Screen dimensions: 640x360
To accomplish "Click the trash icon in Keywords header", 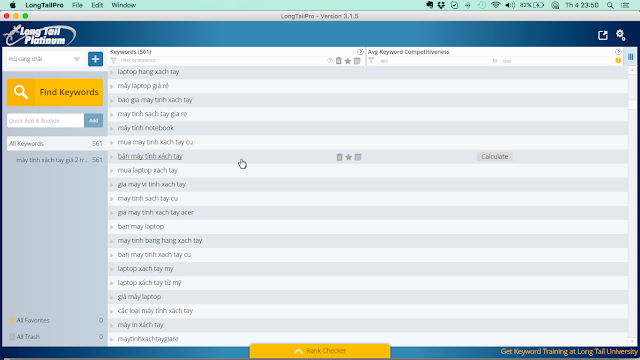I will point(339,61).
